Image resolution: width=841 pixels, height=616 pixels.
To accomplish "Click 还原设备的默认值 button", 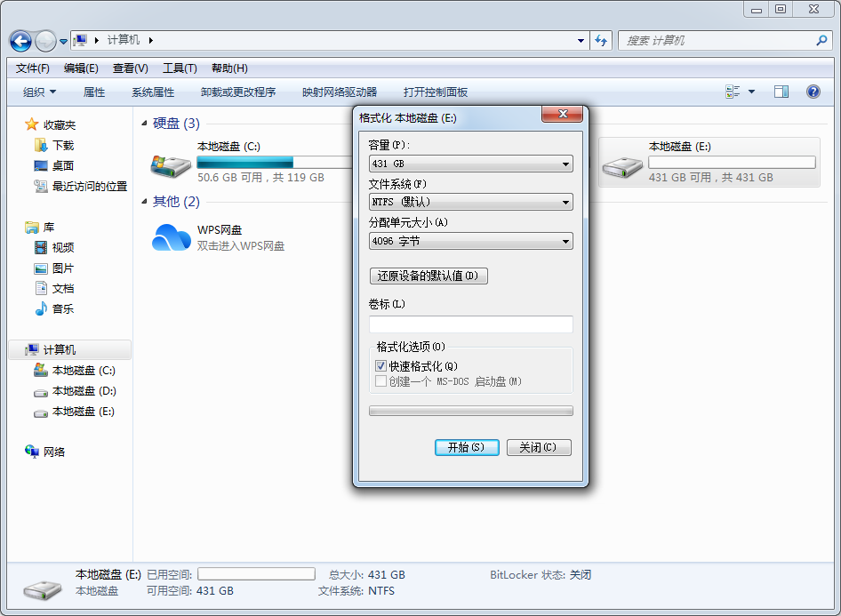I will [429, 276].
